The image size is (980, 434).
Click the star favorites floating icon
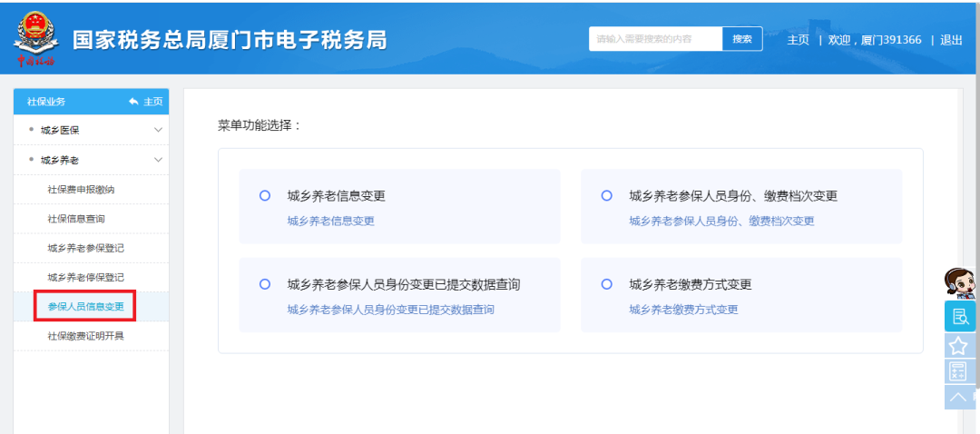(957, 345)
